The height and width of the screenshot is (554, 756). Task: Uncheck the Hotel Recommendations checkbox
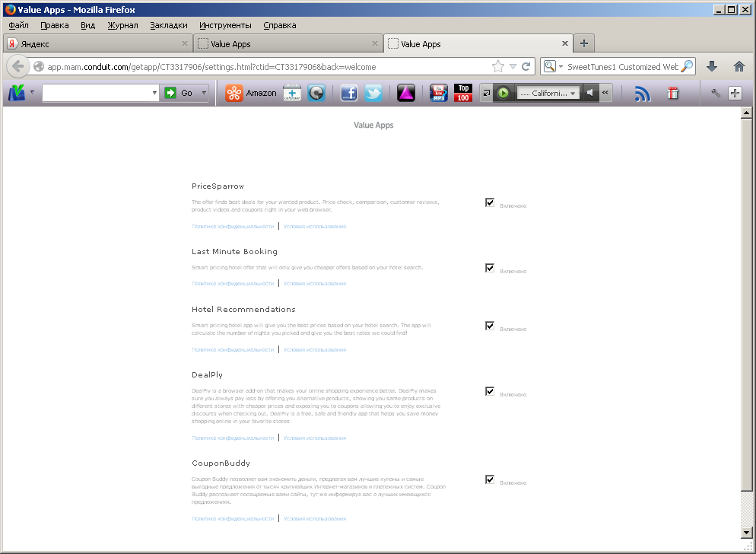pos(490,326)
